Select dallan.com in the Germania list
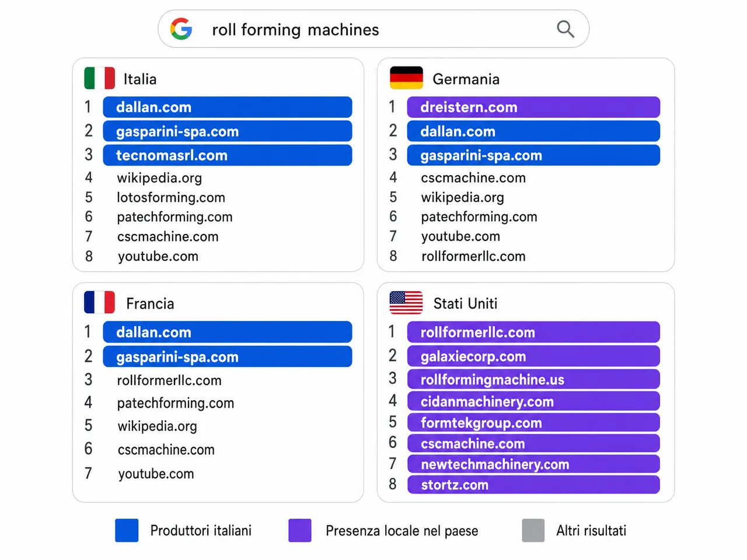The height and width of the screenshot is (560, 747). pyautogui.click(x=533, y=131)
